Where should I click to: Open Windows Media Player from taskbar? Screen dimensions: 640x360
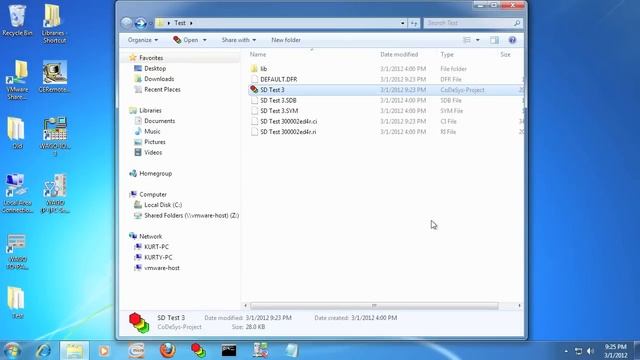coord(104,351)
